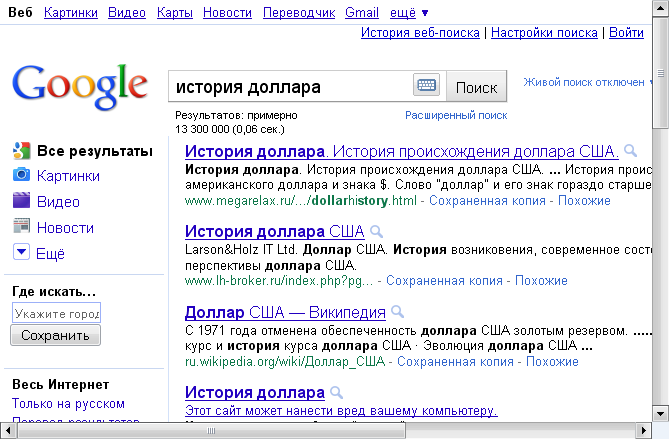The width and height of the screenshot is (669, 439).
Task: Click the Где искать... heading
Action: coord(54,292)
